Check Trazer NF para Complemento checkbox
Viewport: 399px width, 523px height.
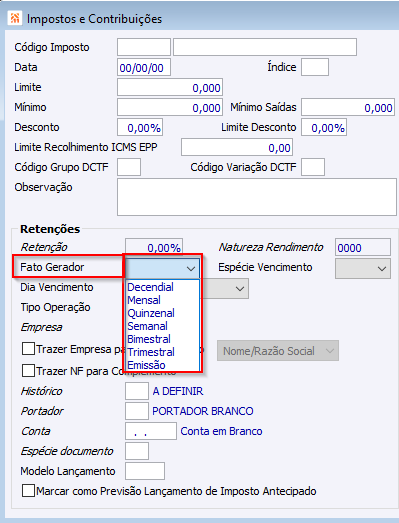[28, 371]
